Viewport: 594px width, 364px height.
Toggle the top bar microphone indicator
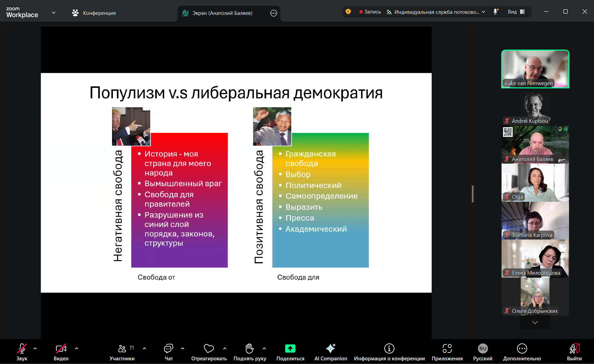coord(495,12)
